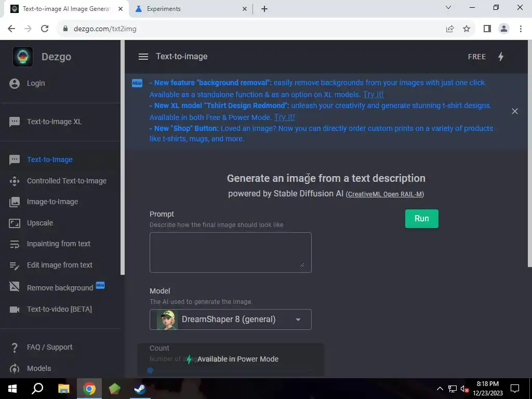Click Text-to-video camera icon
The width and height of the screenshot is (532, 399).
[x=15, y=310]
